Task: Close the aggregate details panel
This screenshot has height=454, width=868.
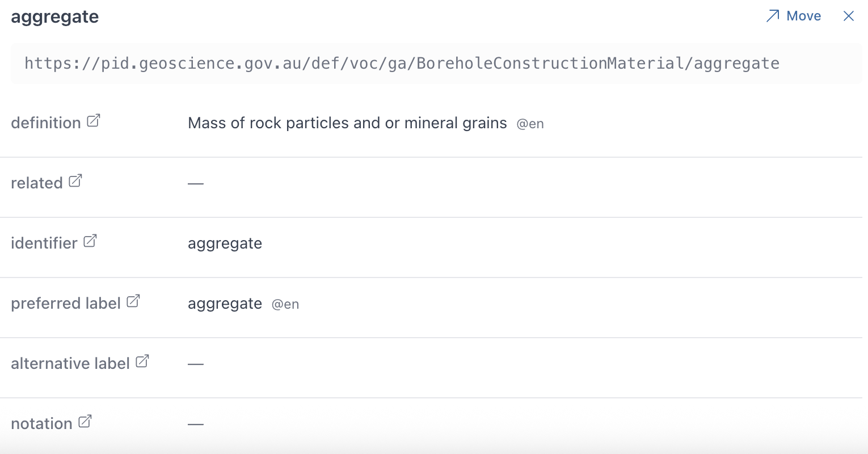Action: (x=849, y=16)
